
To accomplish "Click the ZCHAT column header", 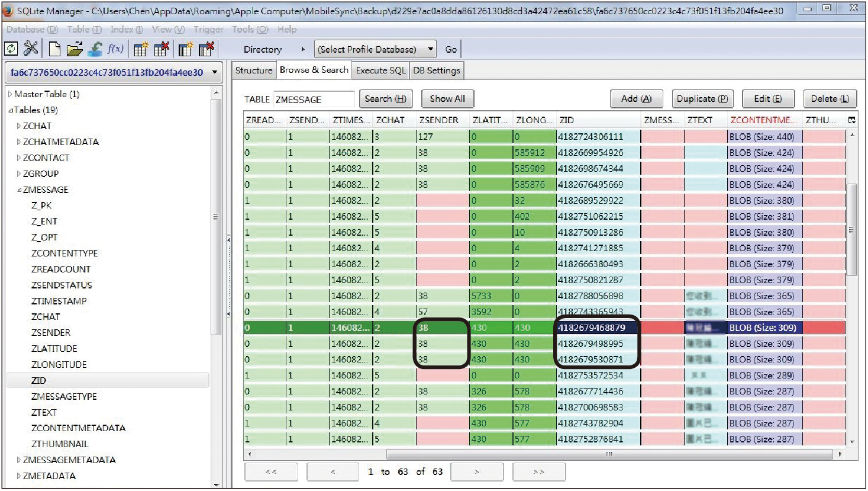I will pos(395,120).
